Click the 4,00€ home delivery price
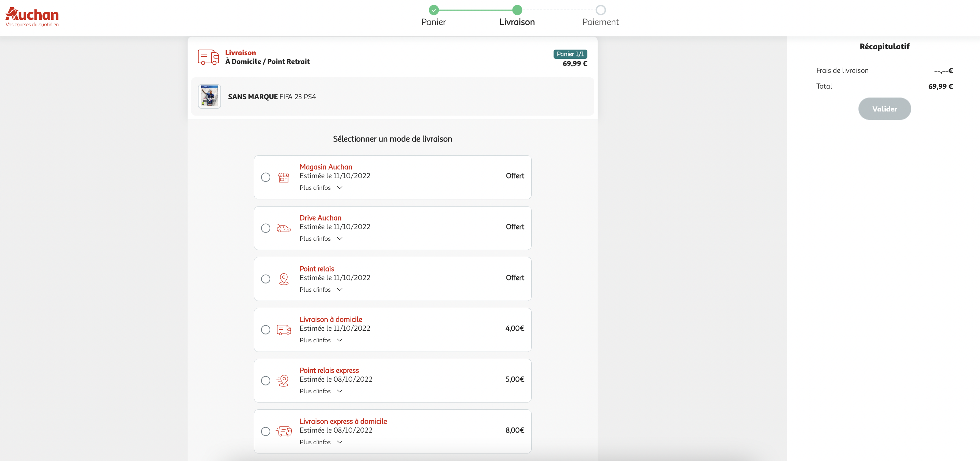 (515, 328)
